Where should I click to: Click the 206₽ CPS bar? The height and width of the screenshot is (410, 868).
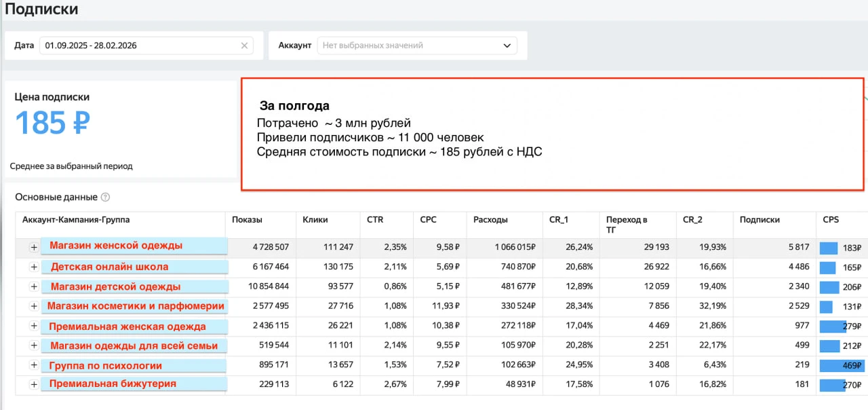829,287
